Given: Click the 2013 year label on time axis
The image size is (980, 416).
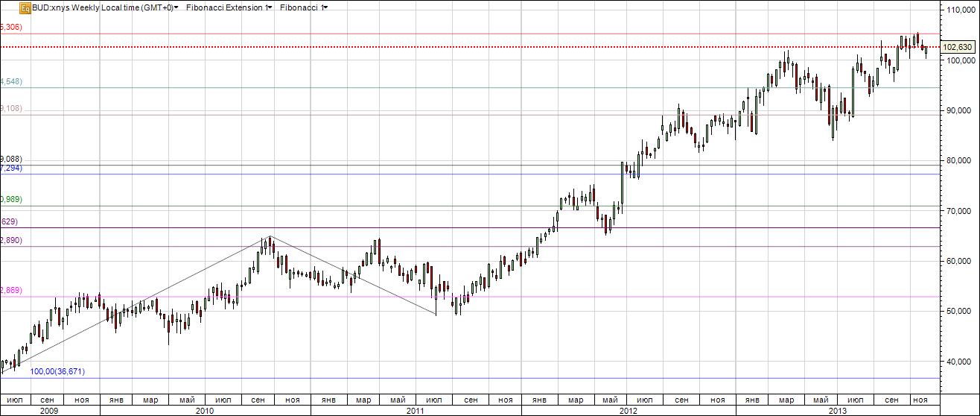Looking at the screenshot, I should pyautogui.click(x=838, y=410).
